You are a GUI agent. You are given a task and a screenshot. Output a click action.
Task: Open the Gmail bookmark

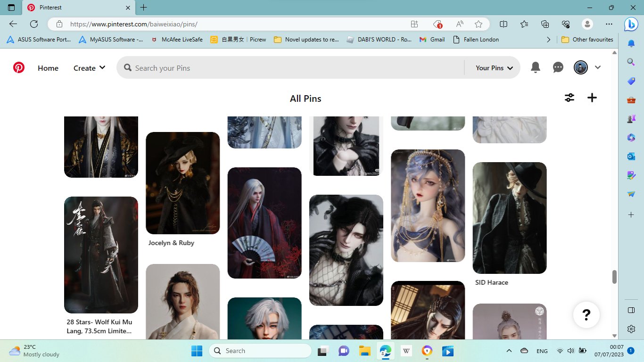(432, 40)
